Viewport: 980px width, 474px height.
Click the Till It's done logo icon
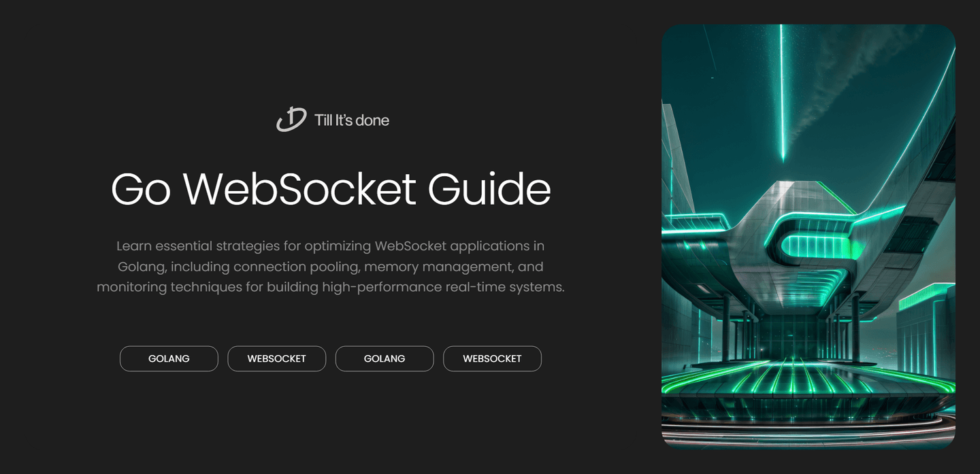pyautogui.click(x=291, y=120)
